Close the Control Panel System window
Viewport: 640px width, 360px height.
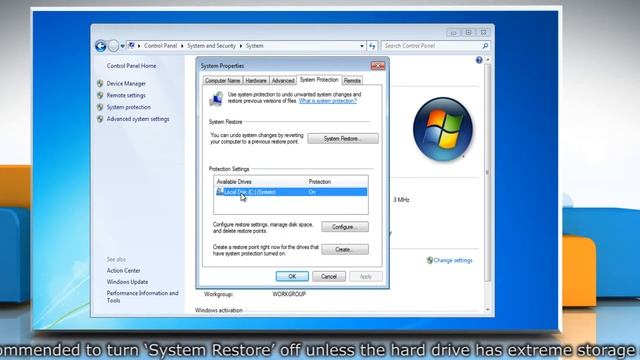tap(484, 33)
